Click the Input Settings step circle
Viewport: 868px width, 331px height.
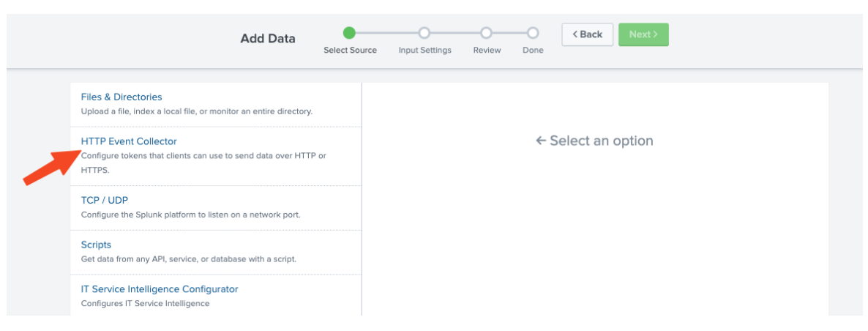[x=424, y=33]
